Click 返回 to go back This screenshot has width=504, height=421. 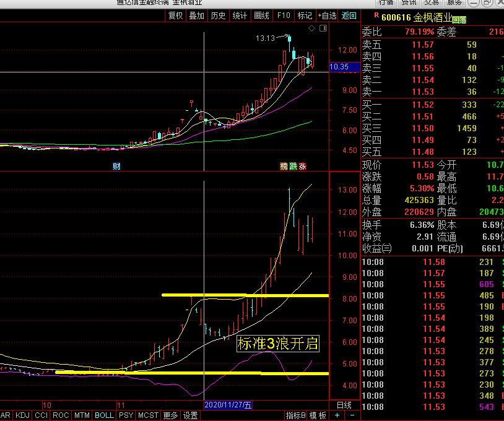pos(349,15)
